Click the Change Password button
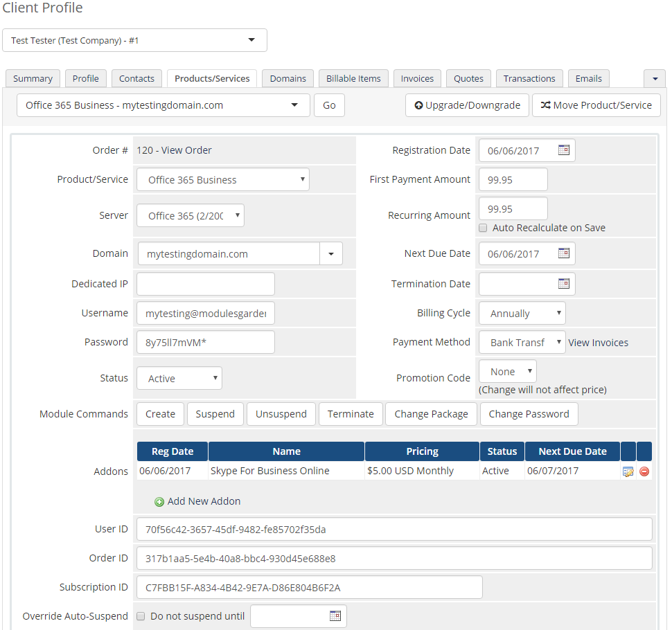 [529, 414]
